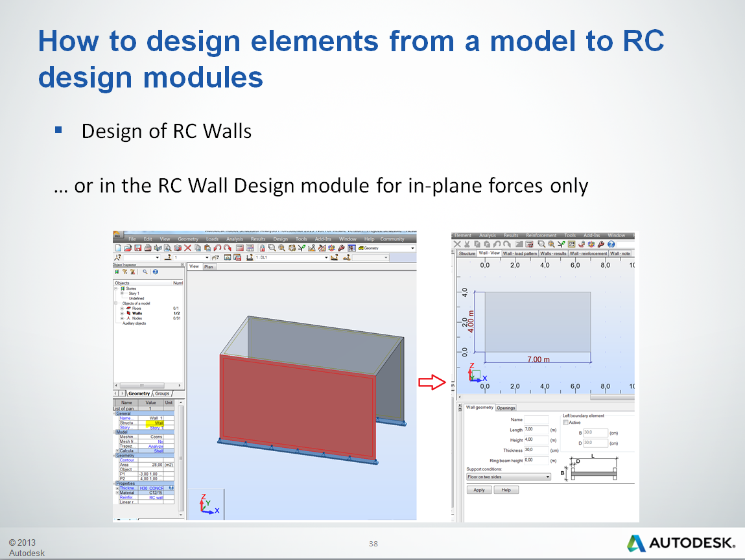This screenshot has height=560, width=745.
Task: Switch to the Plan view tab
Action: click(209, 267)
